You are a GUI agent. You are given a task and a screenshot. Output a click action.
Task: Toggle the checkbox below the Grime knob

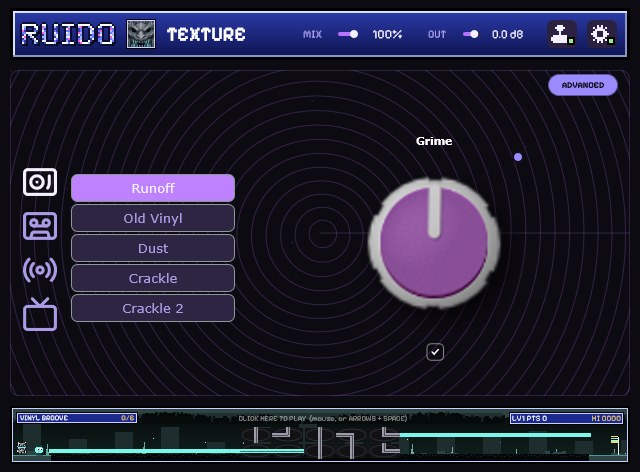pyautogui.click(x=435, y=352)
